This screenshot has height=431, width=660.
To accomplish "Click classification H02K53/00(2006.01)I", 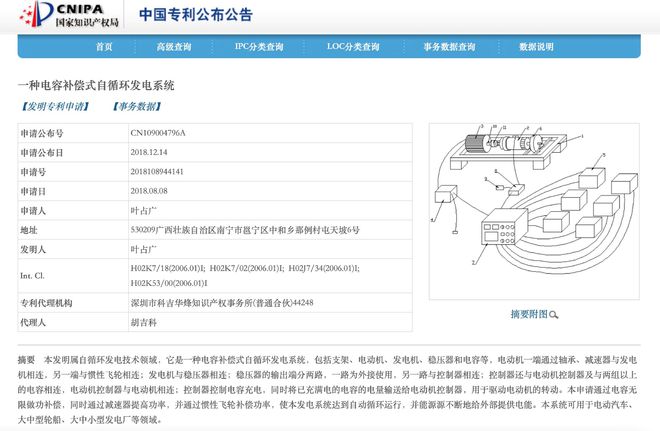I will tap(169, 283).
